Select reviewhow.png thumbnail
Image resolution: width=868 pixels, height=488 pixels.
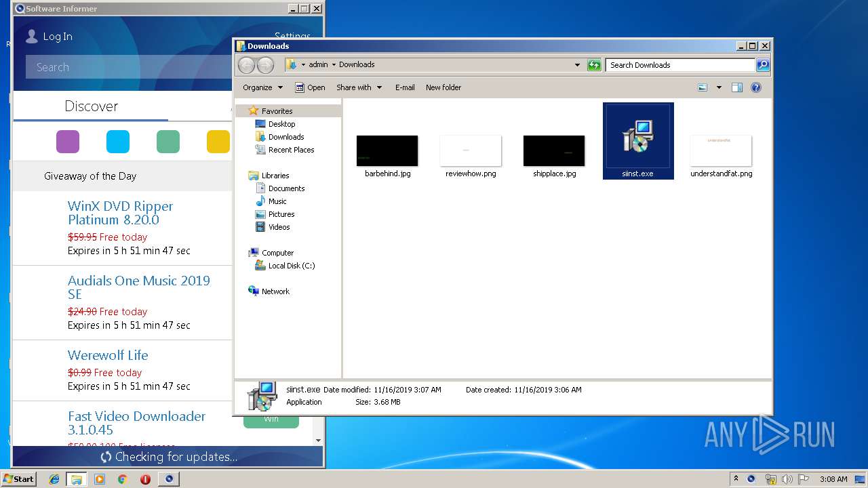[x=471, y=150]
